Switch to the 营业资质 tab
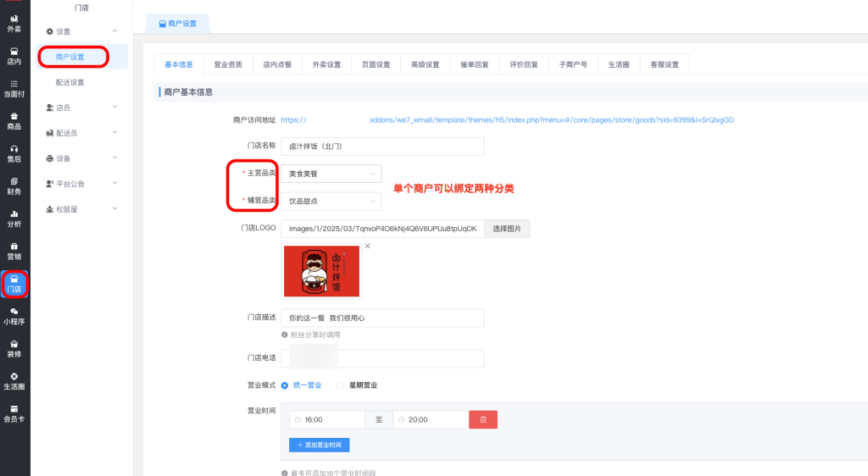 point(228,64)
